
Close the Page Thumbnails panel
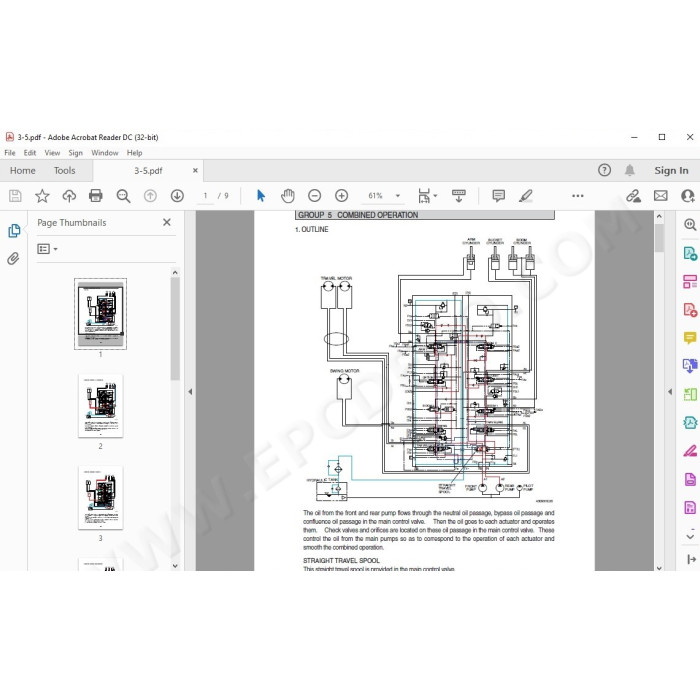coord(167,222)
